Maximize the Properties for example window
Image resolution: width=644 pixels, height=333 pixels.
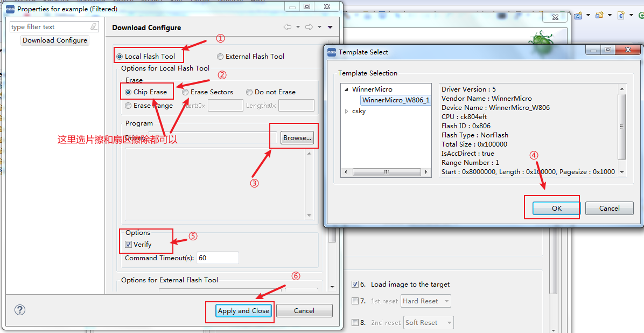[x=307, y=6]
